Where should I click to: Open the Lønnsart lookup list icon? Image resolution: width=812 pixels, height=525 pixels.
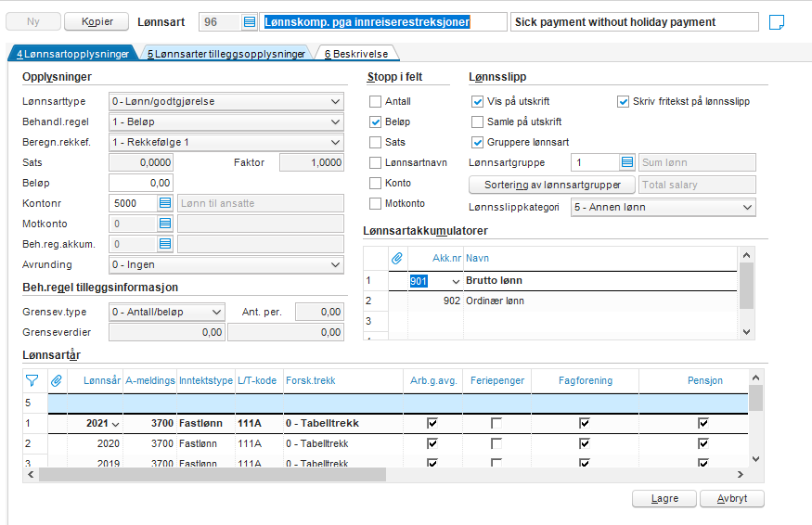click(x=250, y=21)
